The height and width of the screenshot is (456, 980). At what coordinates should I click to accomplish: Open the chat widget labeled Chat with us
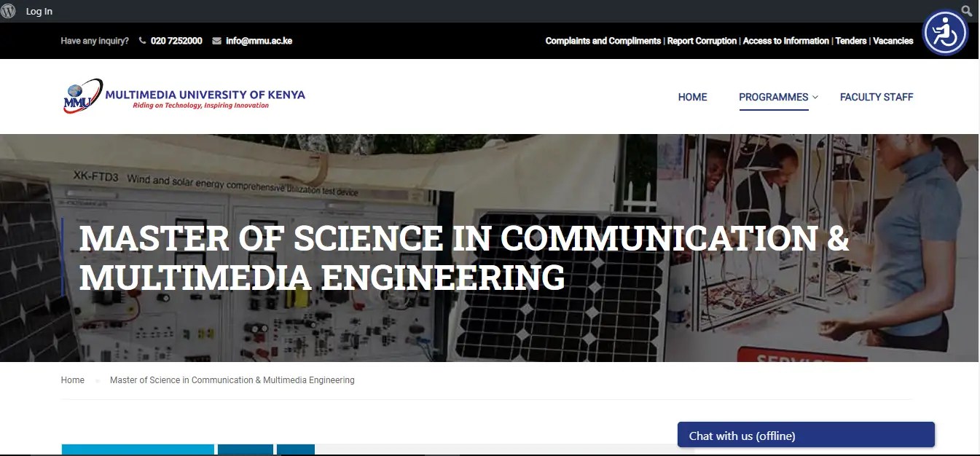(805, 434)
